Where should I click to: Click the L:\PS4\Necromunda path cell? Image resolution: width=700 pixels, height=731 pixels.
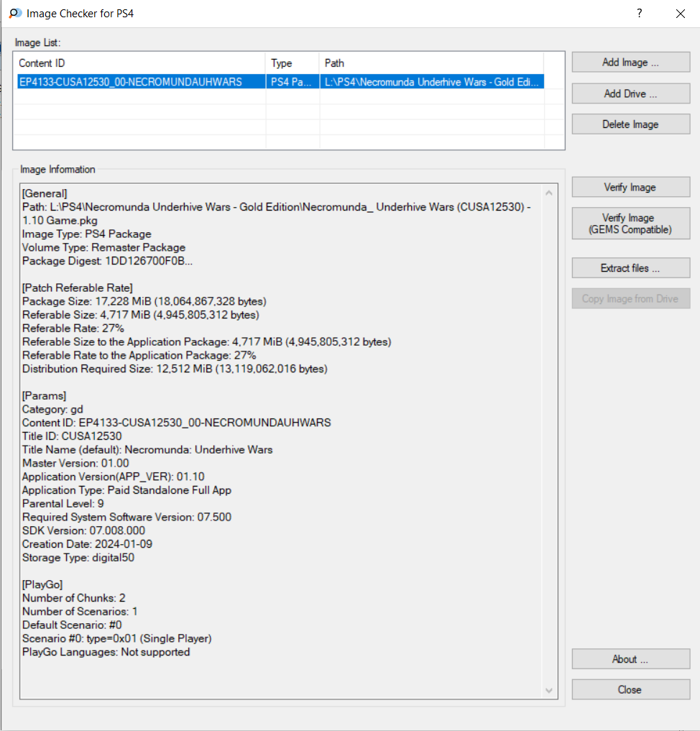[431, 82]
